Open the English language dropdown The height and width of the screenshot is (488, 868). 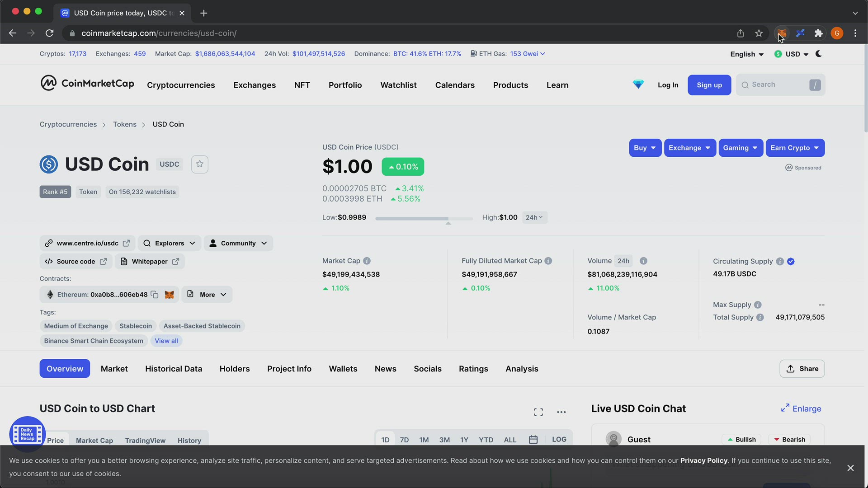pos(747,54)
